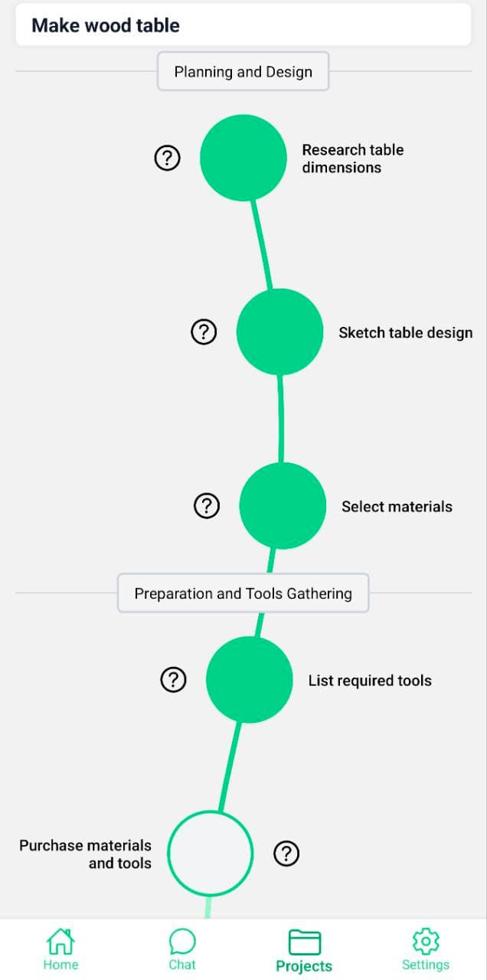Select the List required tools step label
The image size is (487, 980).
370,680
